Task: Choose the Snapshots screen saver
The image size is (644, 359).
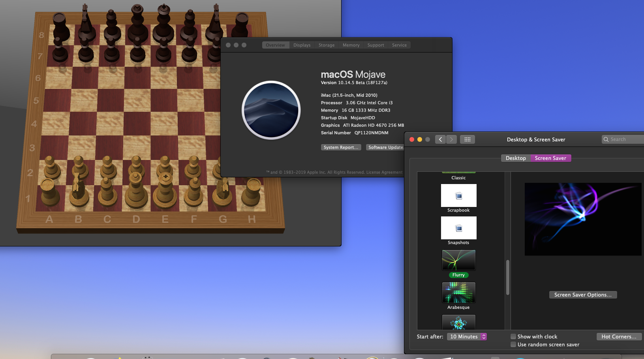Action: (458, 228)
